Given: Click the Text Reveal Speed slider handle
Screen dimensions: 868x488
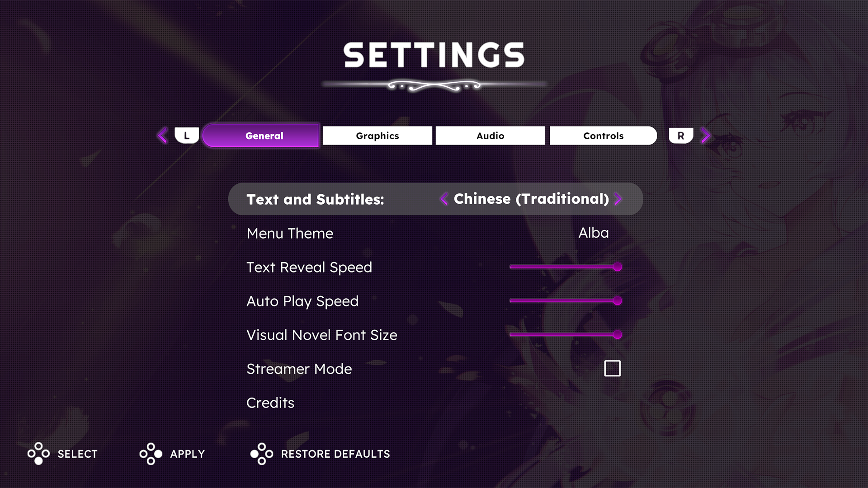Looking at the screenshot, I should [618, 267].
